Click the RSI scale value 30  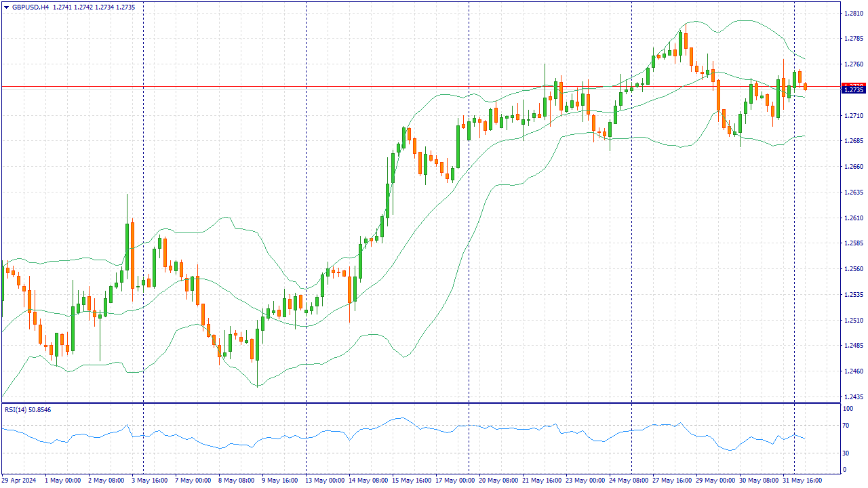847,453
